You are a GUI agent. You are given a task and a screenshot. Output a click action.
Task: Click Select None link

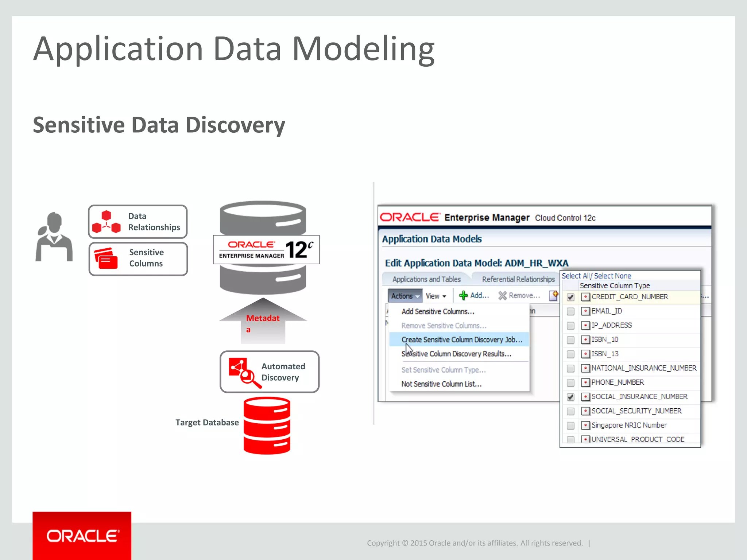point(612,276)
